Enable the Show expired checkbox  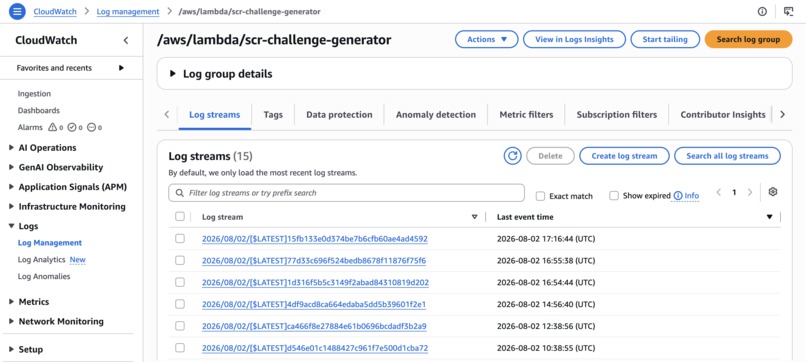[x=614, y=196]
